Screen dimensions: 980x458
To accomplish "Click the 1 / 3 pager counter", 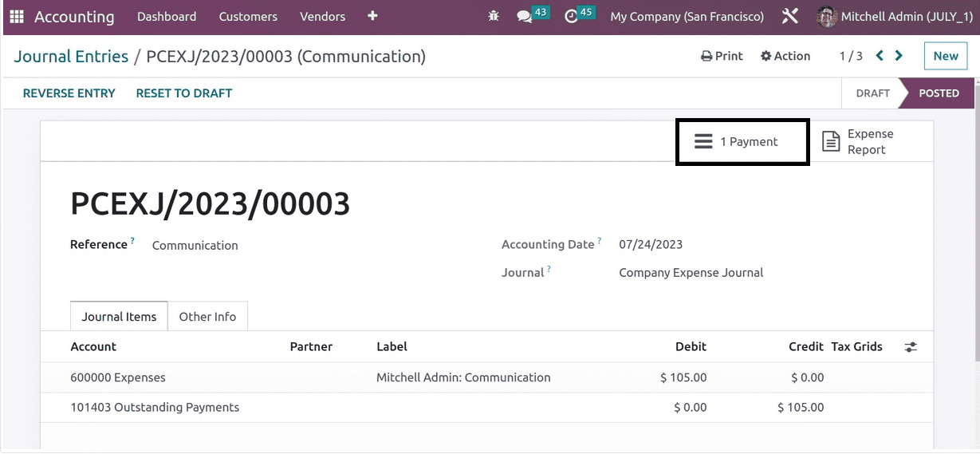I will tap(851, 56).
